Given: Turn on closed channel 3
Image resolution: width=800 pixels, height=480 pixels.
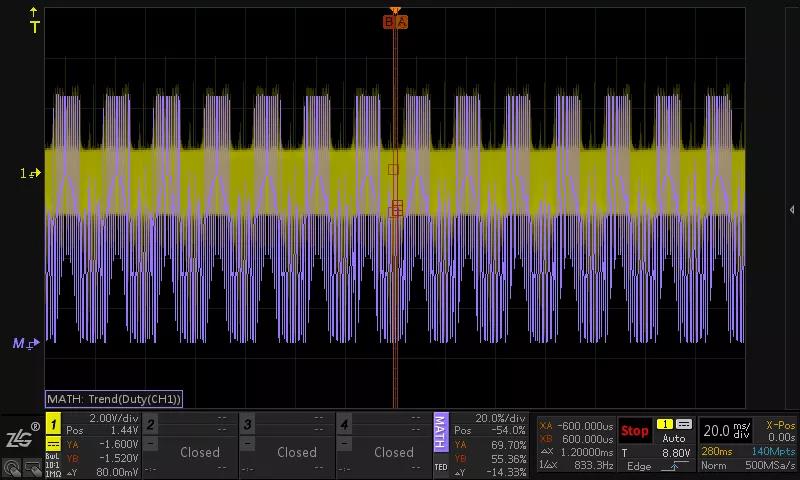Looking at the screenshot, I should click(x=296, y=452).
